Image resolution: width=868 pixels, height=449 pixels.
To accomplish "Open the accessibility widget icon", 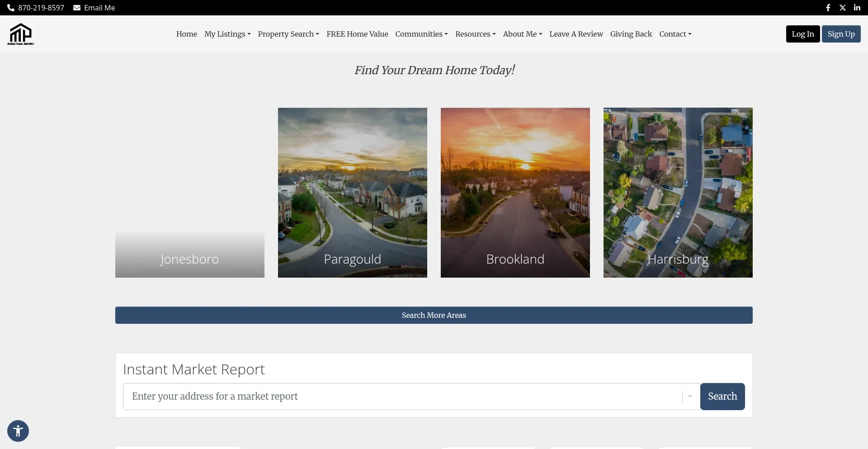I will (x=18, y=431).
